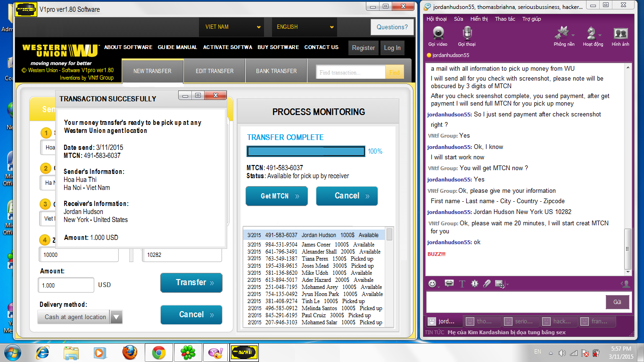Image resolution: width=644 pixels, height=362 pixels.
Task: Start a video call with Gọi video icon
Action: [x=438, y=33]
